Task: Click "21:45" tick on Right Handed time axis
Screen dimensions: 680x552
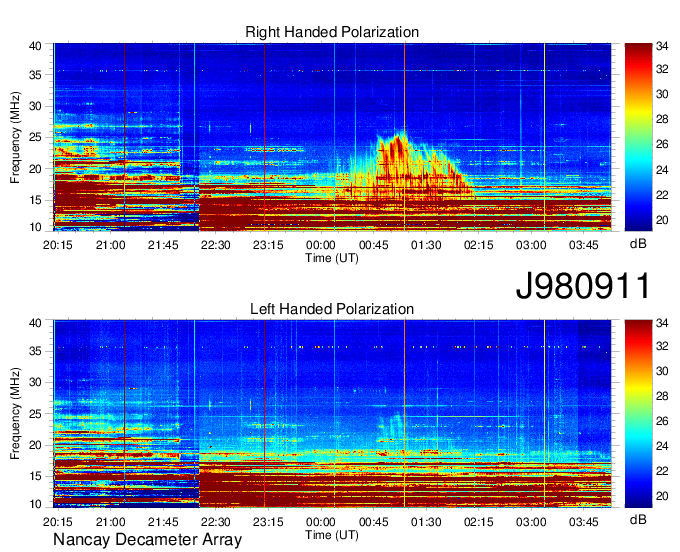Action: click(x=163, y=245)
